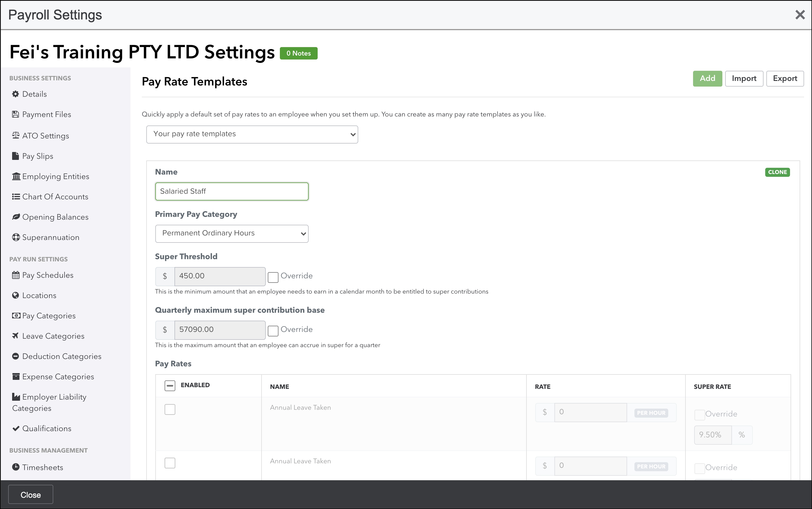Viewport: 812px width, 509px height.
Task: Click Leave Categories plane icon
Action: click(x=16, y=336)
